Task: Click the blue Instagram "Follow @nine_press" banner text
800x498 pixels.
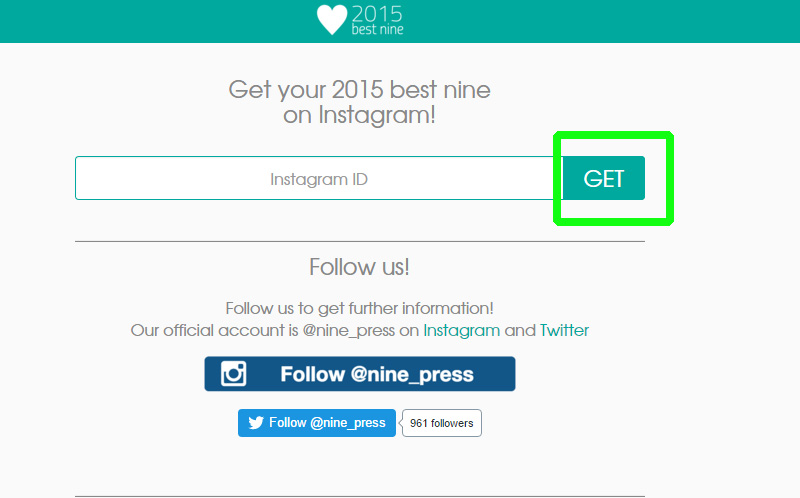Action: pyautogui.click(x=376, y=375)
